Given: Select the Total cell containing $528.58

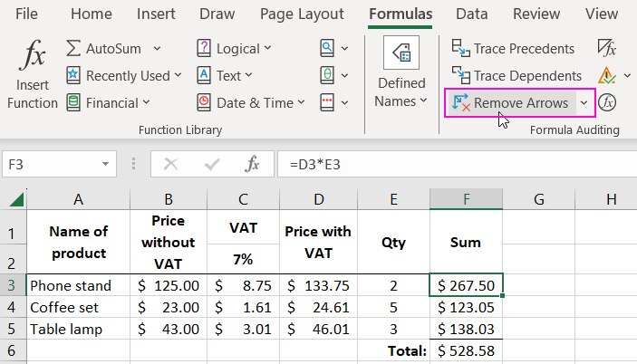Looking at the screenshot, I should point(466,350).
